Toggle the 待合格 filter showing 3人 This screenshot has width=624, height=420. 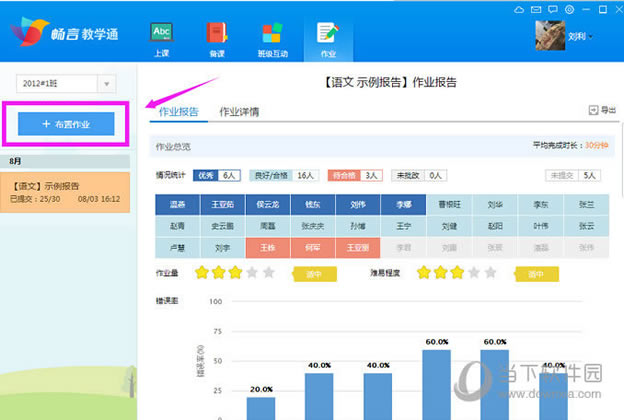358,175
